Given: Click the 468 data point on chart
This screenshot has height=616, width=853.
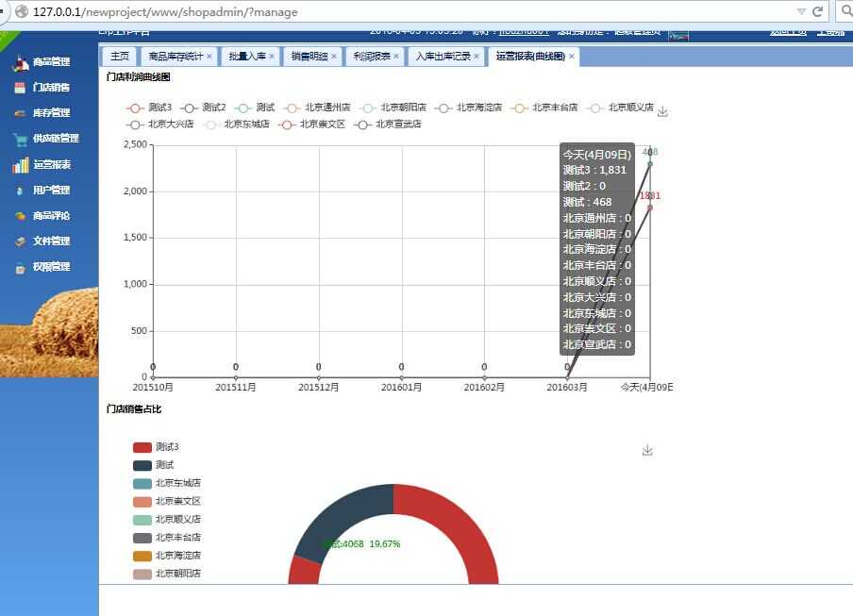Looking at the screenshot, I should 650,163.
